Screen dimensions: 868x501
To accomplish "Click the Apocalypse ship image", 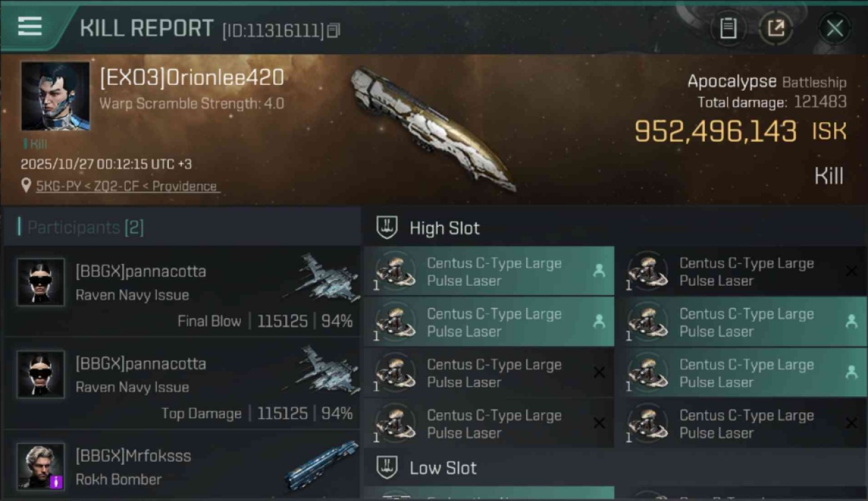I will [433, 128].
